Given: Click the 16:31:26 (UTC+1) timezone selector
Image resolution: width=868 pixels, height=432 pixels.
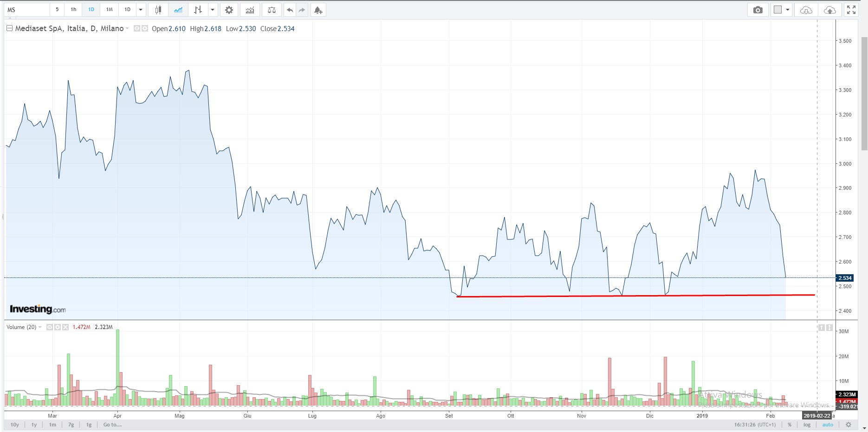Looking at the screenshot, I should point(755,425).
